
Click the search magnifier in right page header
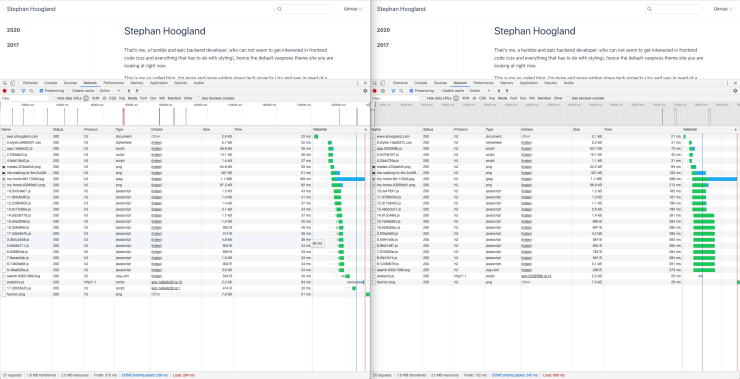click(649, 9)
